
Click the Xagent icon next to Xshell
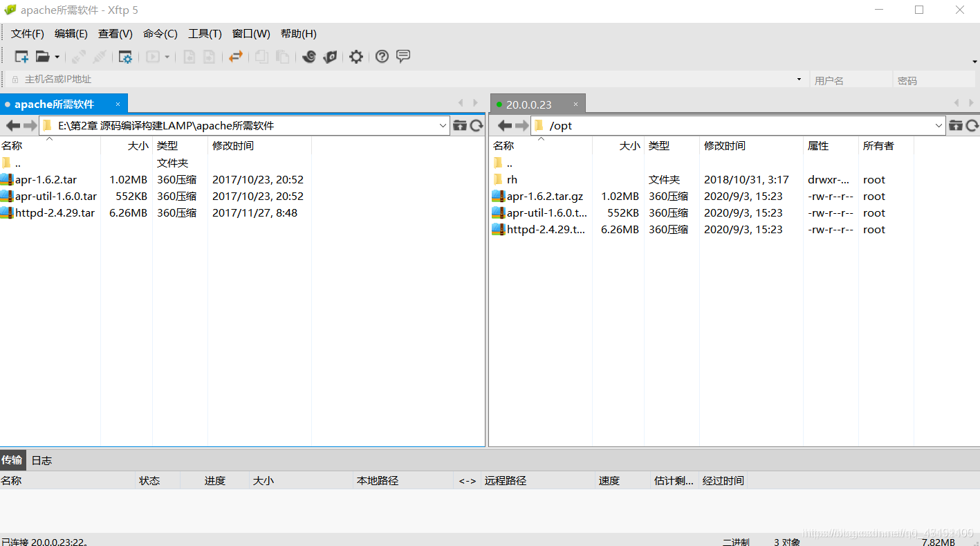click(x=331, y=57)
